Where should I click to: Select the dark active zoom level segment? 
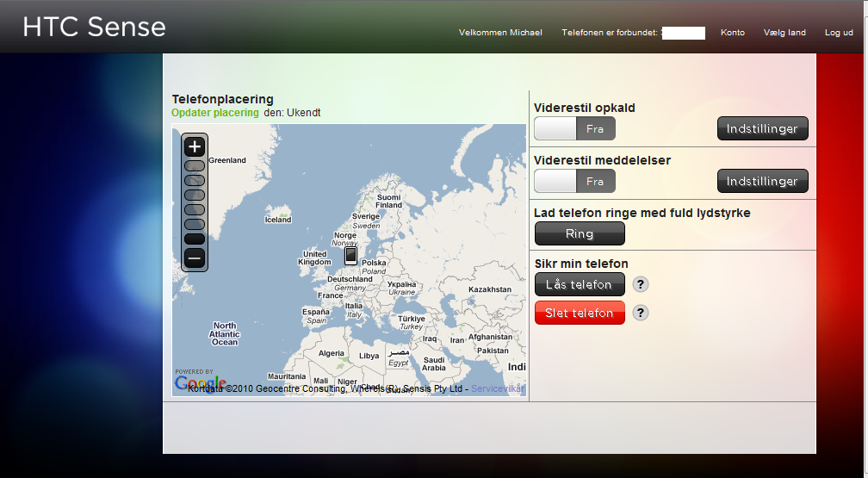pos(195,239)
